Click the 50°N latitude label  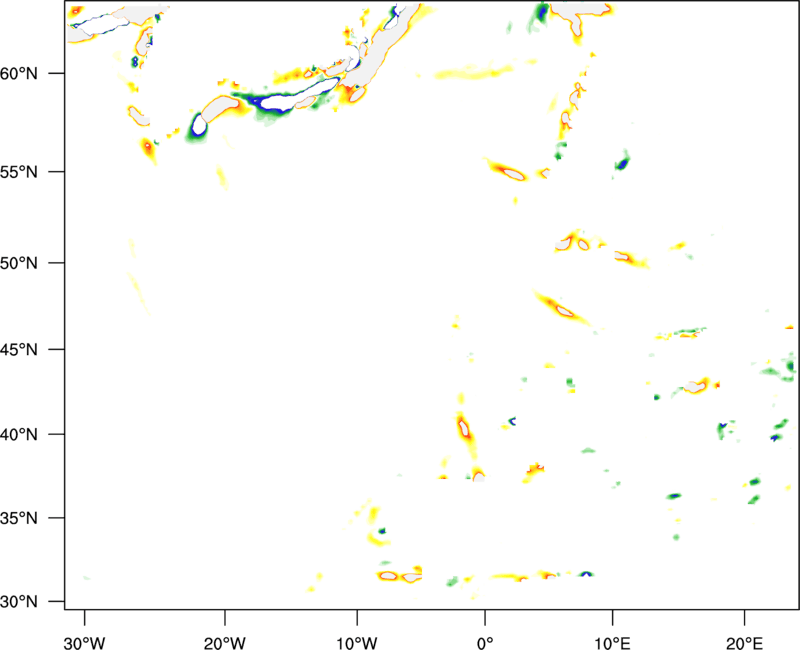tap(19, 263)
